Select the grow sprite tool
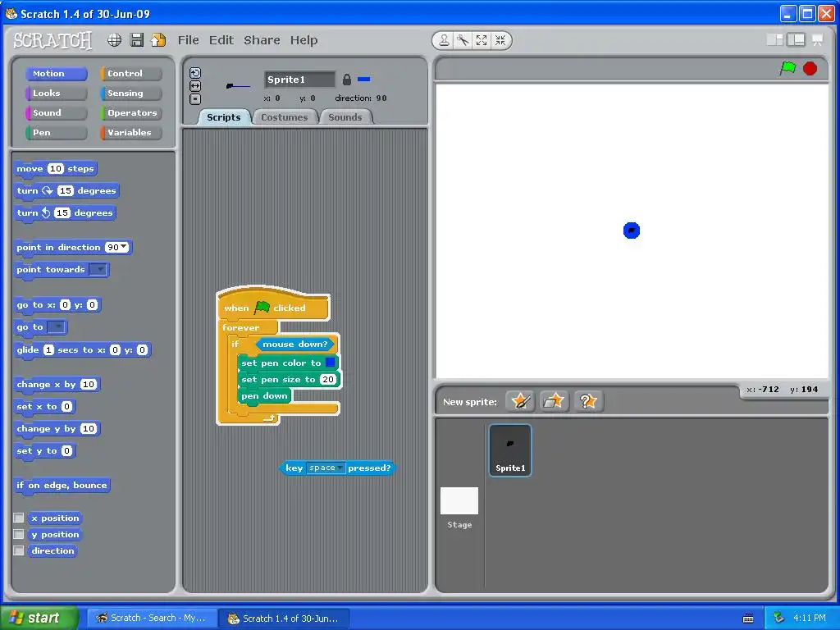840x630 pixels. [482, 40]
